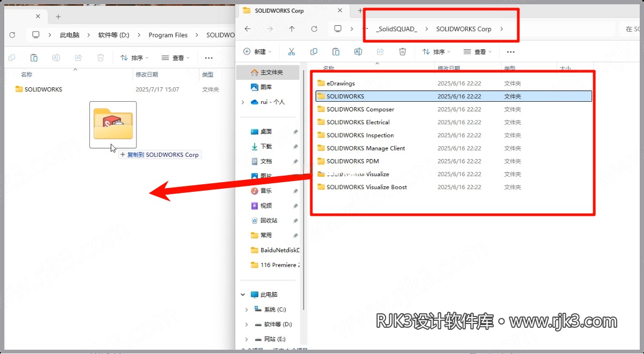The width and height of the screenshot is (644, 354).
Task: Click the PC monitor icon in left window address bar
Action: click(36, 35)
